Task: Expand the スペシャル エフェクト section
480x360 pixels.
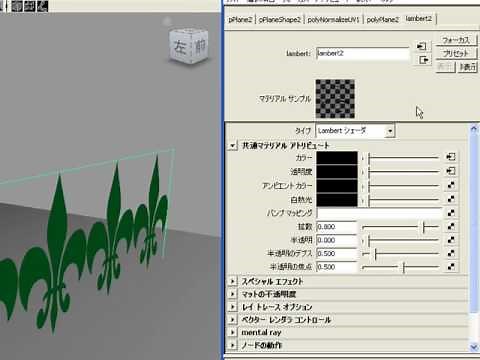Action: tap(232, 281)
